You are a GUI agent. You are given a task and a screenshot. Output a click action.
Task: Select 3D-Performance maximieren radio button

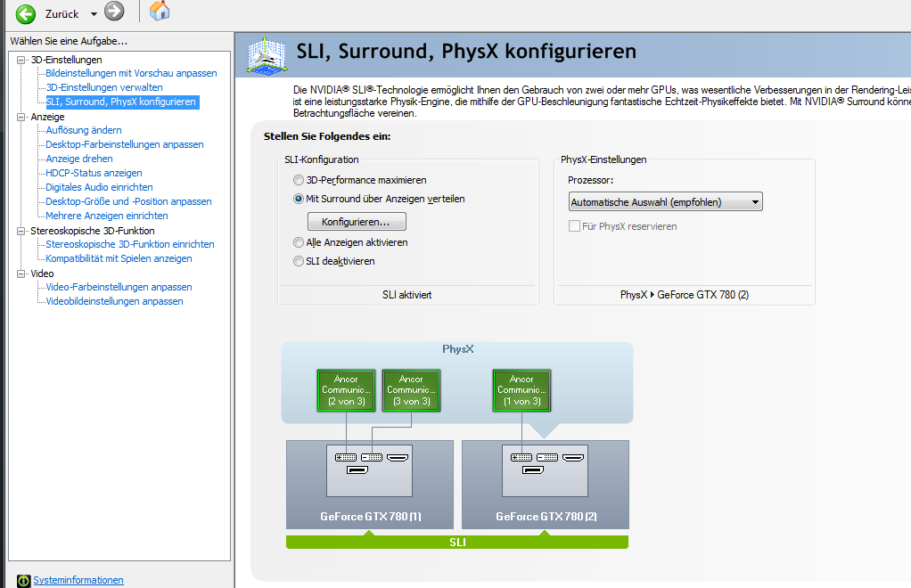(x=299, y=180)
